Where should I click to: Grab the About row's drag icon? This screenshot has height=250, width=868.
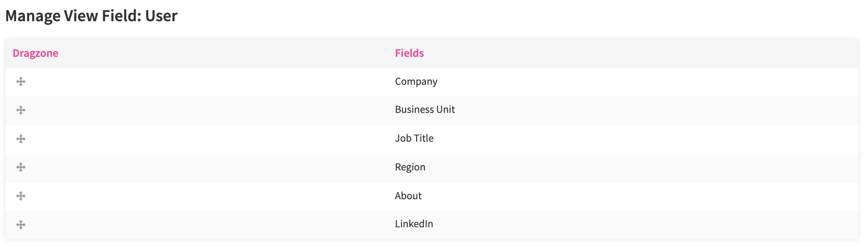(x=21, y=196)
